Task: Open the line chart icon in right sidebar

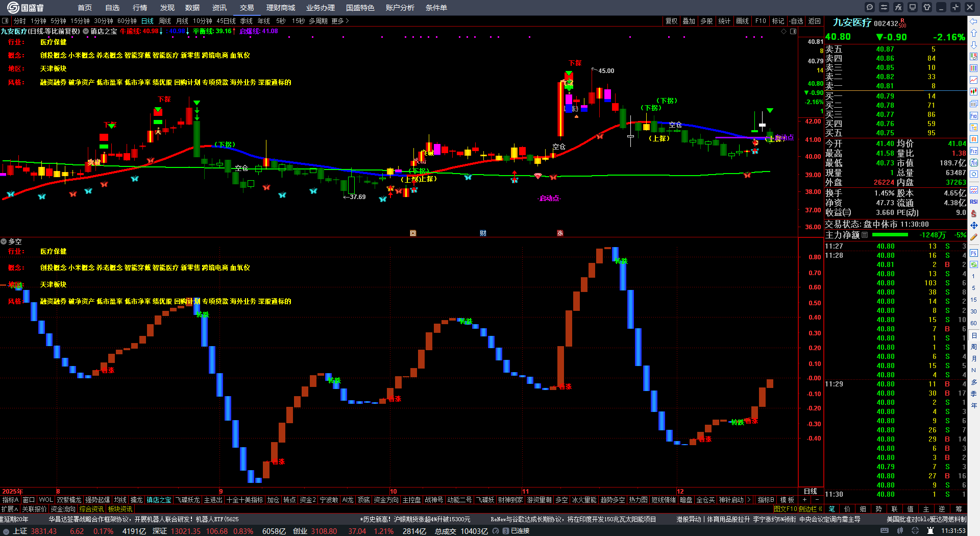Action: [x=974, y=80]
